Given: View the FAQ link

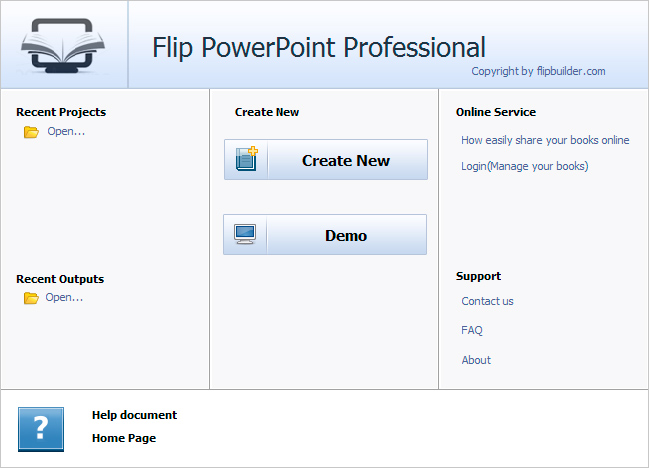Looking at the screenshot, I should pos(472,330).
